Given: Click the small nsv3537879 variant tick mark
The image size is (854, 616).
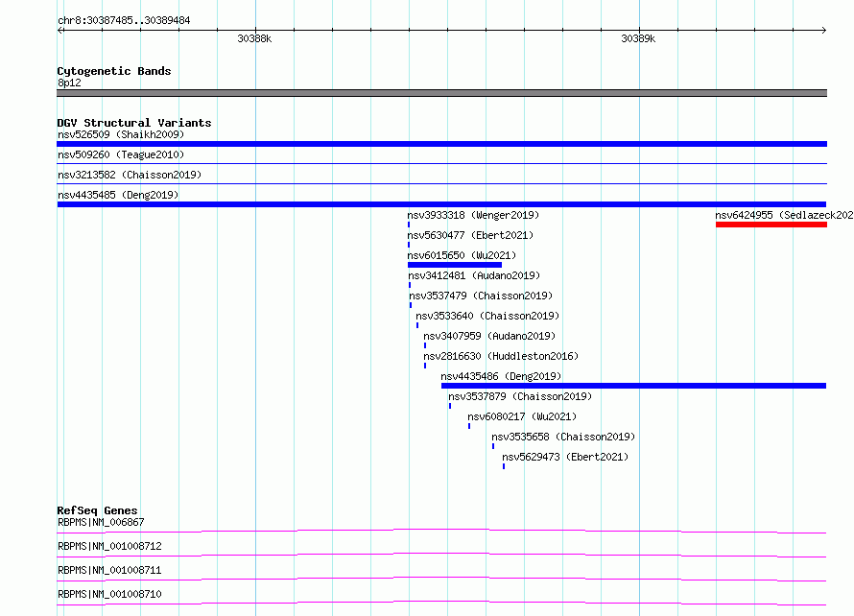Looking at the screenshot, I should [x=450, y=406].
